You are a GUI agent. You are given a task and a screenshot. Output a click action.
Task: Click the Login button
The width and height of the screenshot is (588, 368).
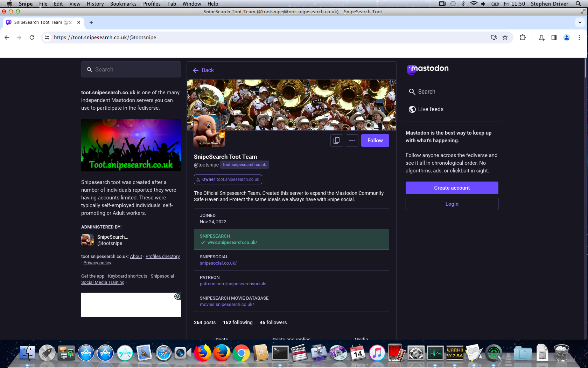pos(452,204)
